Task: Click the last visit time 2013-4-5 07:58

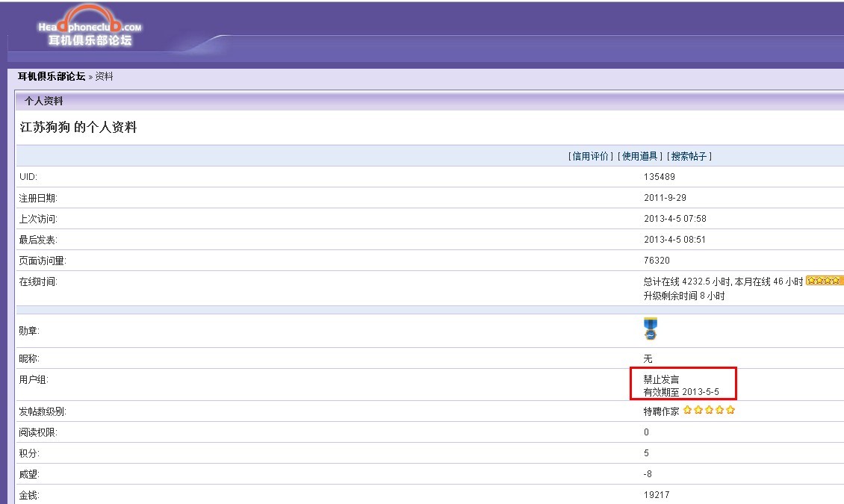Action: coord(675,218)
